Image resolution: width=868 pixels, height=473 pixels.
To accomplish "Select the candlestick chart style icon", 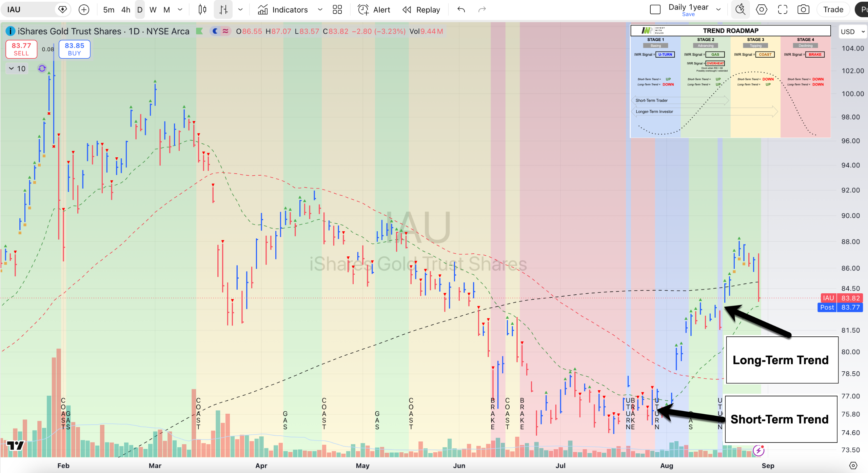I will click(x=202, y=9).
